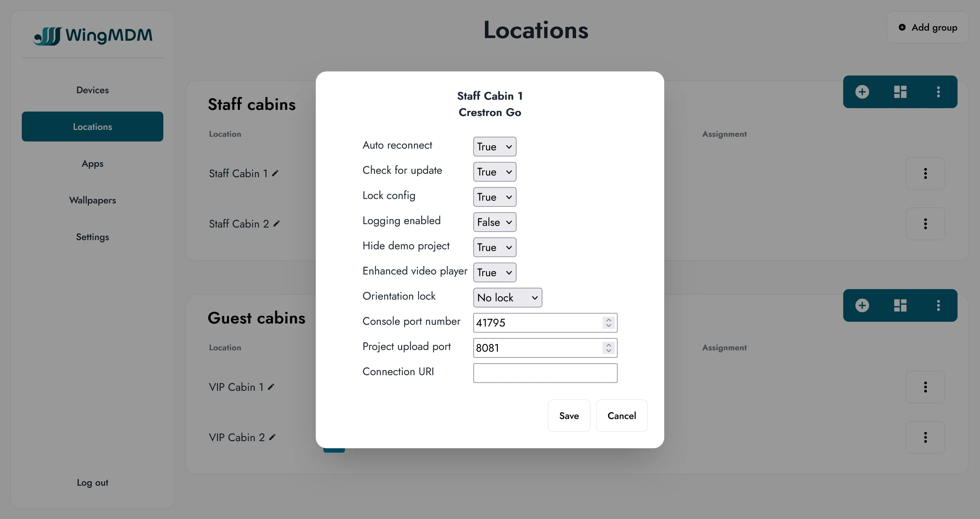Add location in Staff cabins toolbar
The width and height of the screenshot is (980, 519).
tap(862, 91)
